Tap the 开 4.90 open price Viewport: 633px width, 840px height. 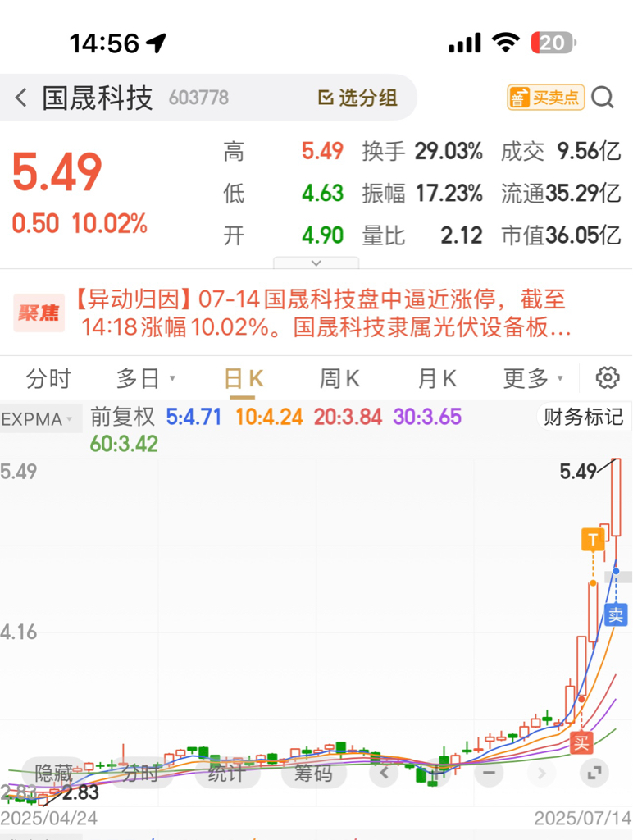284,235
